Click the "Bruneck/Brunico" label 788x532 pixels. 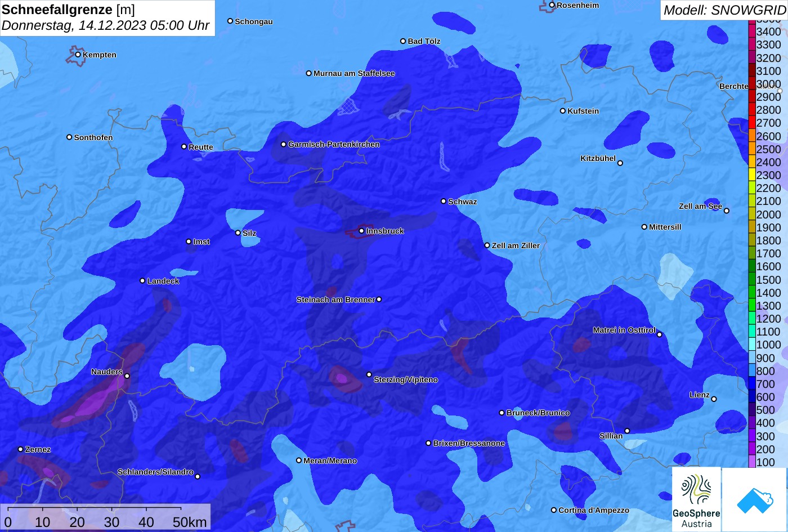[x=538, y=413]
